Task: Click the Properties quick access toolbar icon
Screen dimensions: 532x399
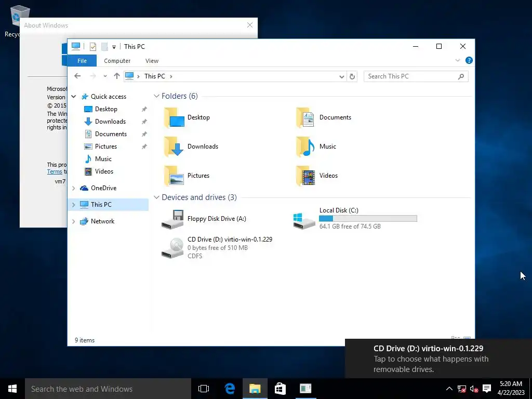Action: [x=92, y=46]
